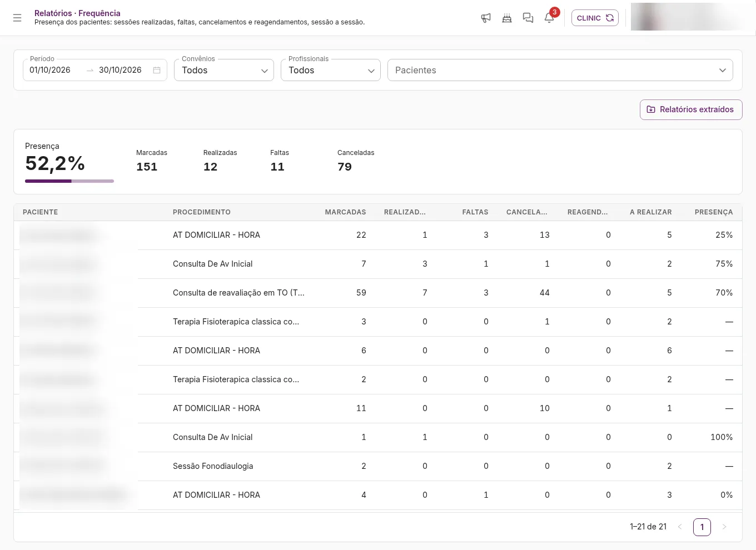Go to previous page arrow
Image resolution: width=756 pixels, height=550 pixels.
pos(680,527)
